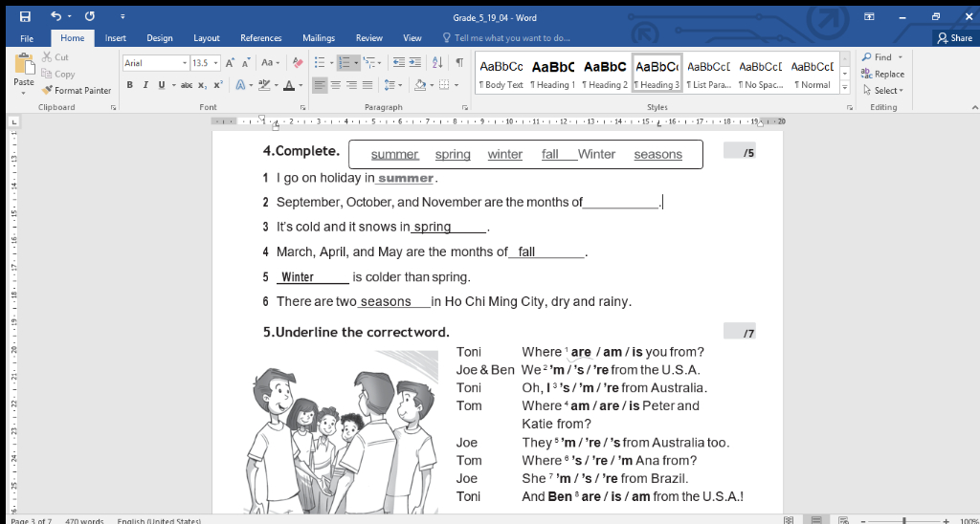Click the zoom in plus button
Image resolution: width=980 pixels, height=524 pixels.
click(x=946, y=520)
